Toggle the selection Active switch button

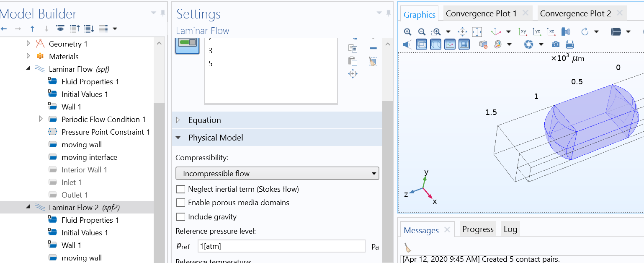(x=187, y=44)
